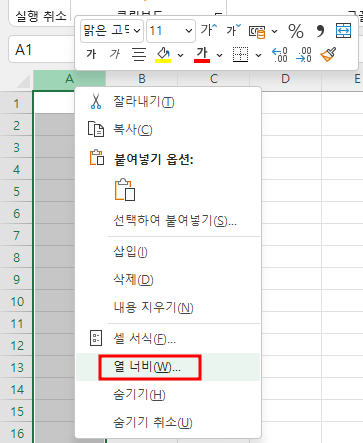Click the borders icon
Screen dimensions: 363x443
[x=240, y=54]
